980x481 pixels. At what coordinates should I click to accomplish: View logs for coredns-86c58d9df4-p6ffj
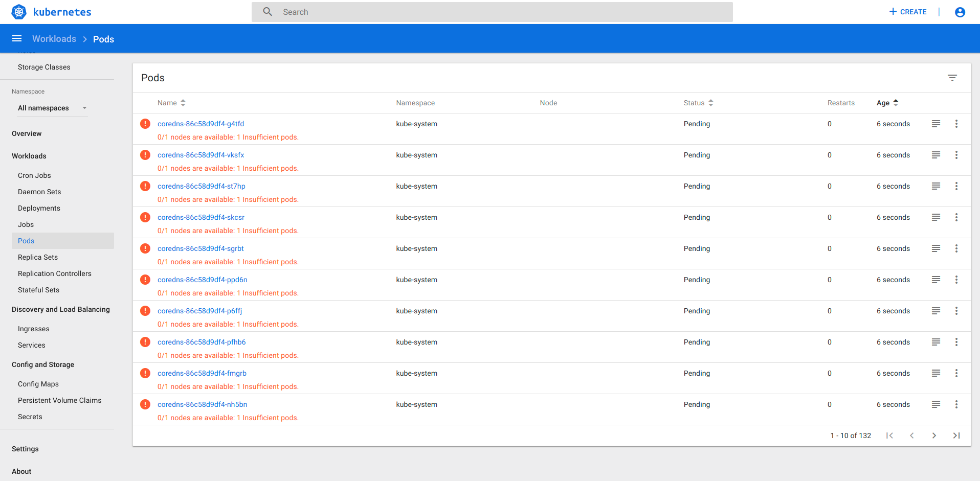coord(936,311)
